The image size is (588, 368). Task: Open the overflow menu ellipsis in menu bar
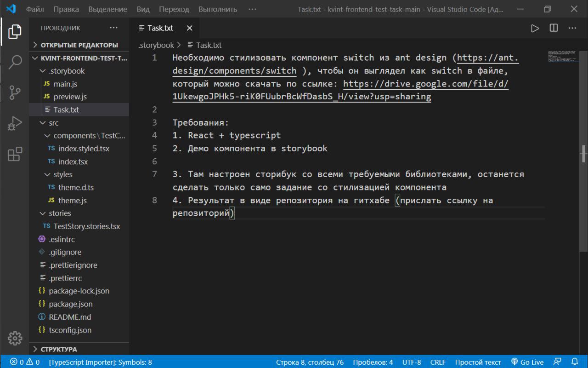pos(252,9)
